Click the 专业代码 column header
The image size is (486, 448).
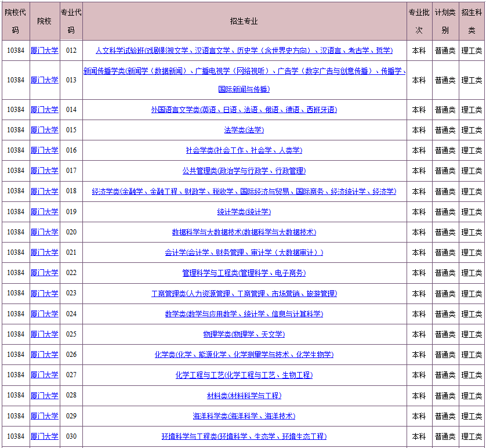tap(71, 21)
